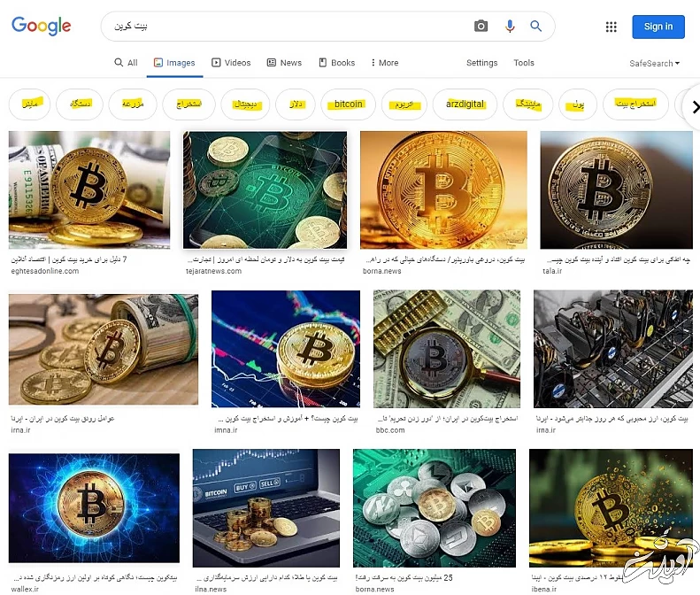Expand the More search options menu
The height and width of the screenshot is (595, 700).
pos(385,63)
